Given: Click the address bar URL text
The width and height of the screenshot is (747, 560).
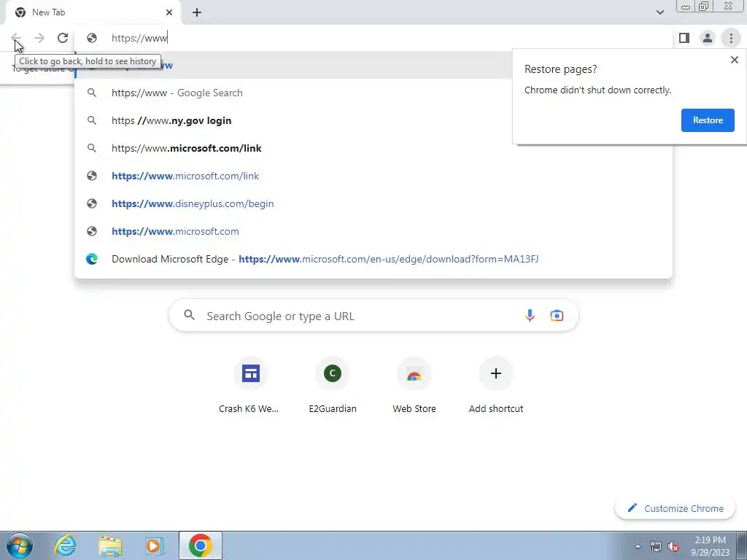Looking at the screenshot, I should (139, 38).
